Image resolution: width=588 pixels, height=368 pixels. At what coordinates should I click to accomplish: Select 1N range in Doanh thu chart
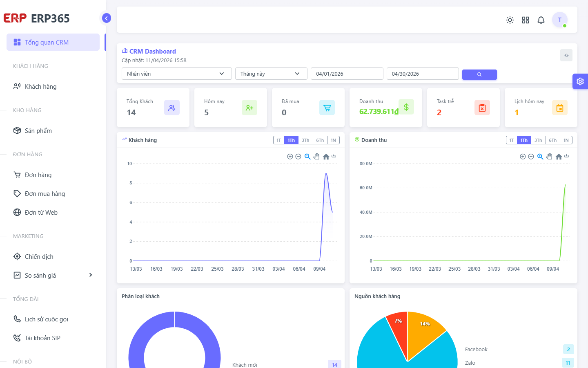(566, 140)
